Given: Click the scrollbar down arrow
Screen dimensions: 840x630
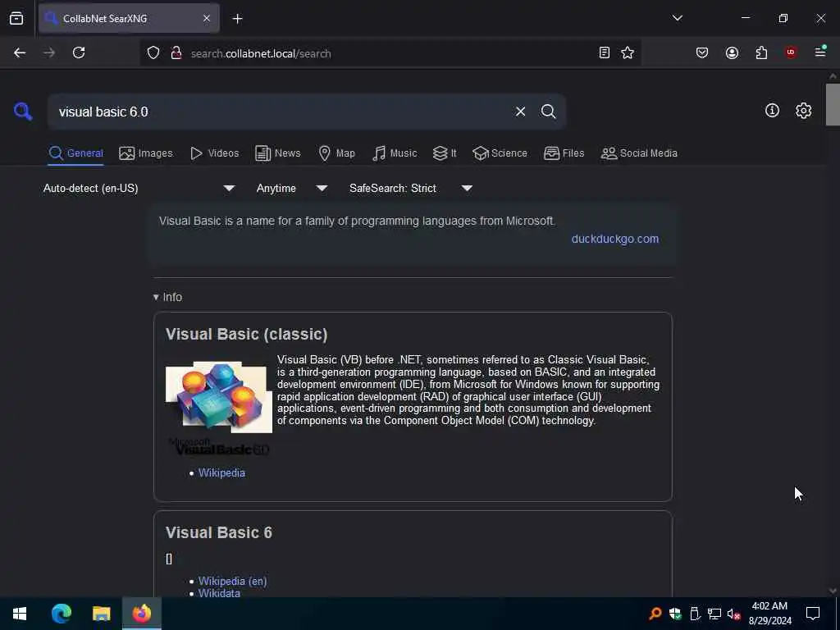Looking at the screenshot, I should [833, 591].
